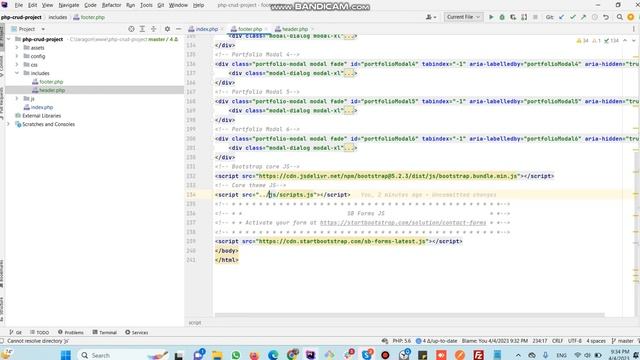Run the current file with the play icon
Screen dimensions: 640x360
pyautogui.click(x=491, y=17)
